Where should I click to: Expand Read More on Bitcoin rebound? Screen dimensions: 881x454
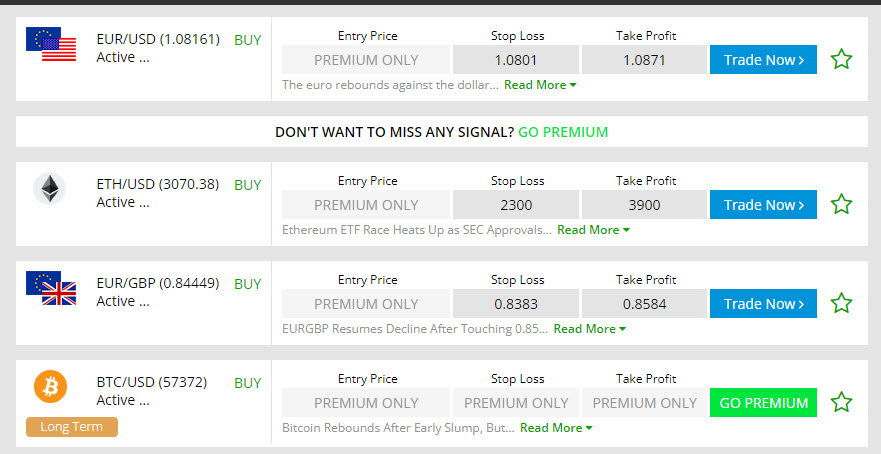tap(556, 428)
